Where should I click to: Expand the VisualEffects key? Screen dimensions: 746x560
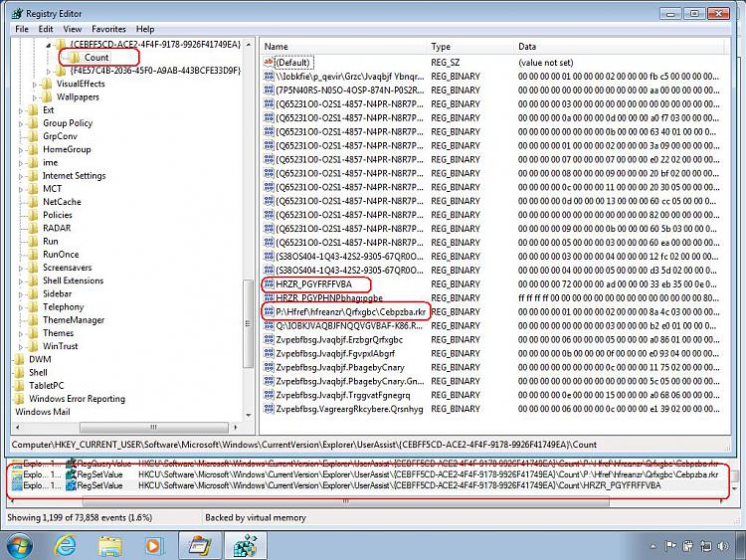(x=34, y=85)
